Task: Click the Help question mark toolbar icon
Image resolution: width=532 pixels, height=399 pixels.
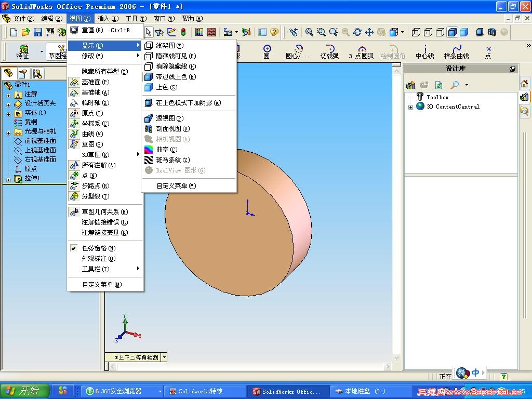Action: click(x=274, y=32)
